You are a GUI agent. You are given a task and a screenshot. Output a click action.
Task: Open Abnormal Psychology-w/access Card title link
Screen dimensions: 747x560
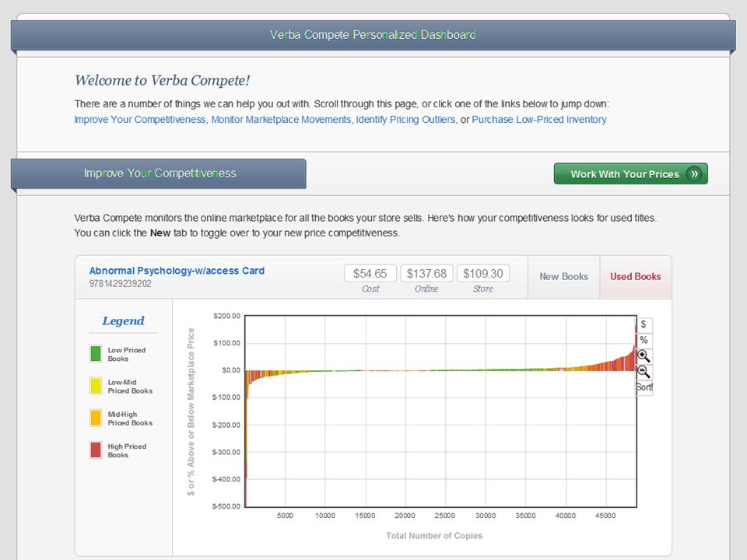(x=177, y=271)
